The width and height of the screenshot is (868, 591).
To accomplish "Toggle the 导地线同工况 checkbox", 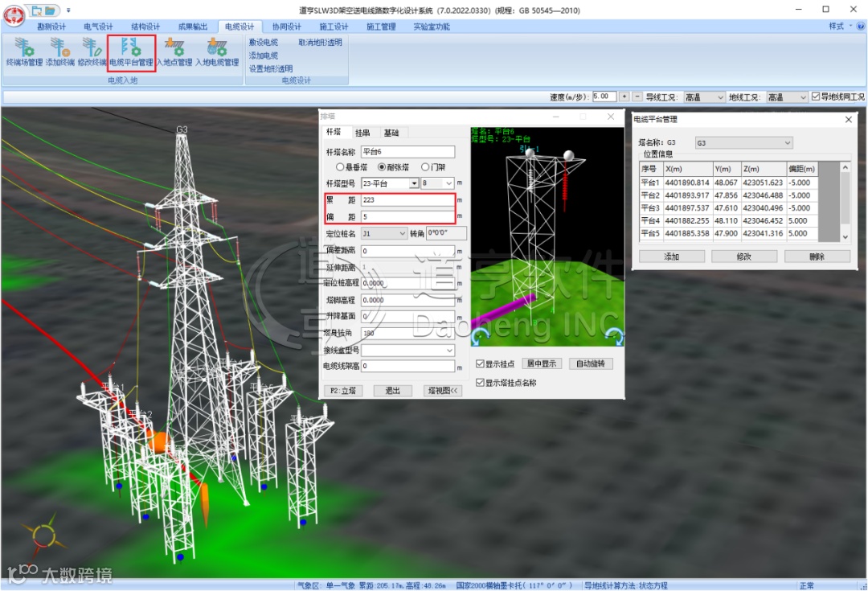I will tap(816, 97).
